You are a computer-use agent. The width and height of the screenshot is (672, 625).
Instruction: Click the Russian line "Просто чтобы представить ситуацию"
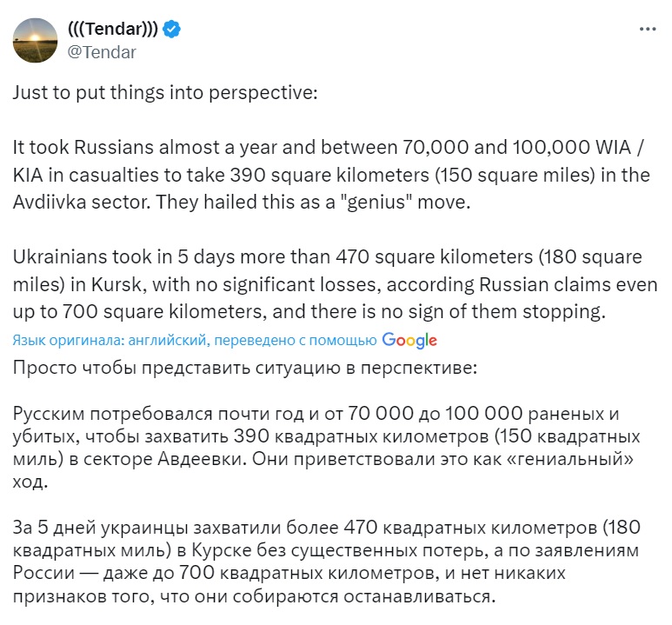pyautogui.click(x=244, y=368)
